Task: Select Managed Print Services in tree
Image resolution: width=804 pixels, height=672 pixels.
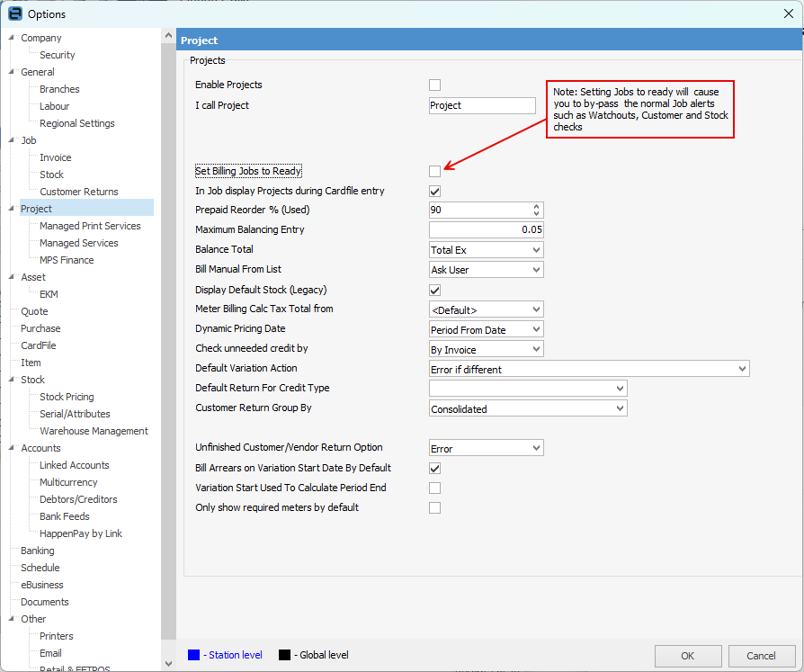Action: (90, 226)
